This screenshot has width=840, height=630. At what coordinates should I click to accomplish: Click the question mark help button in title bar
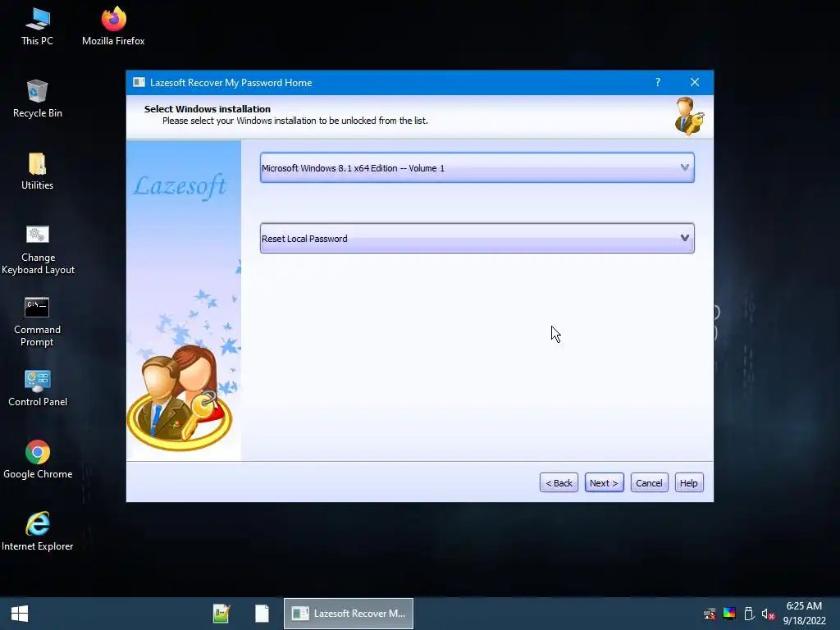click(x=658, y=82)
